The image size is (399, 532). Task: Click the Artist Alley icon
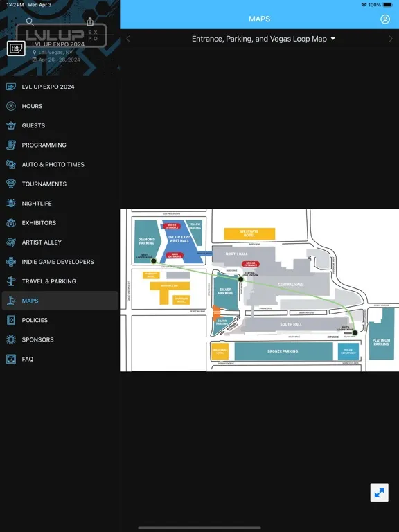pyautogui.click(x=11, y=242)
